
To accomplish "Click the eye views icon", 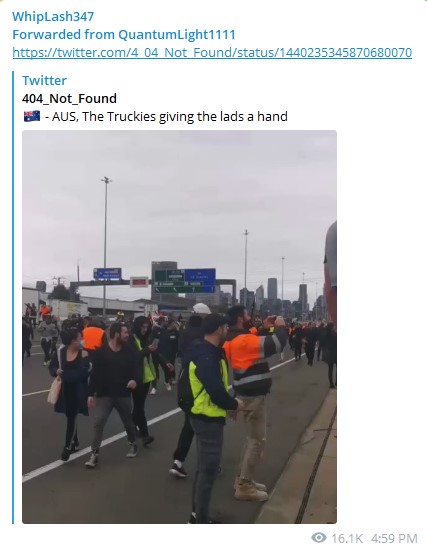I will [x=319, y=537].
